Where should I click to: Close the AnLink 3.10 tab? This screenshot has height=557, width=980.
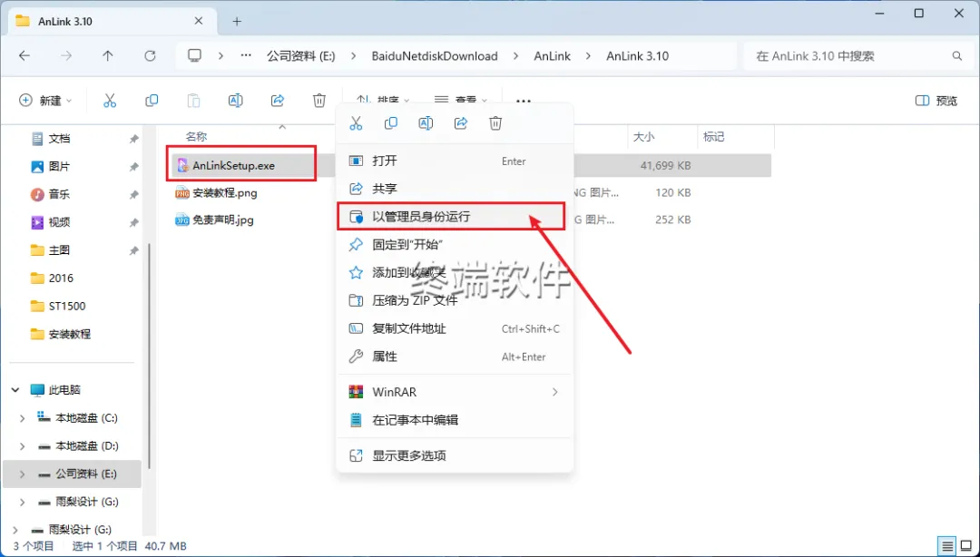pos(198,21)
